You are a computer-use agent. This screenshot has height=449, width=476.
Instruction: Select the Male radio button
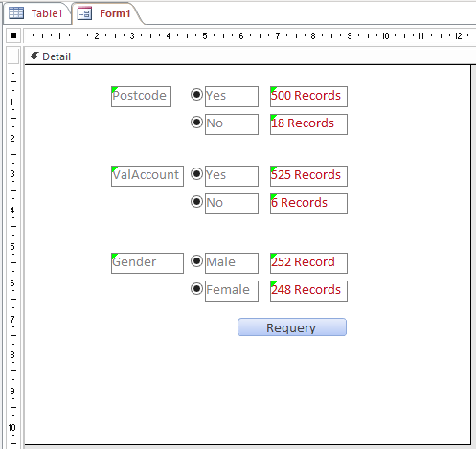(196, 261)
